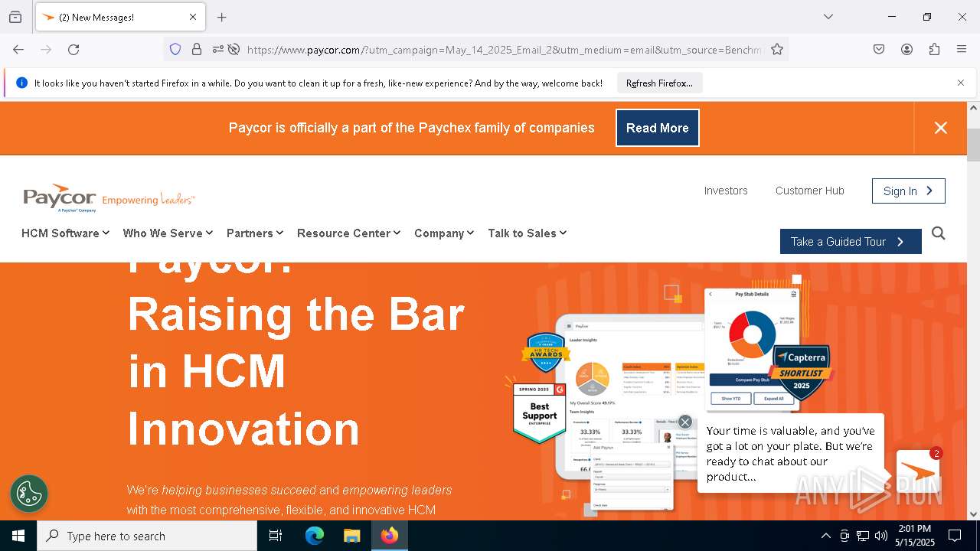The image size is (980, 551).
Task: Bookmark this page with star icon
Action: (777, 49)
